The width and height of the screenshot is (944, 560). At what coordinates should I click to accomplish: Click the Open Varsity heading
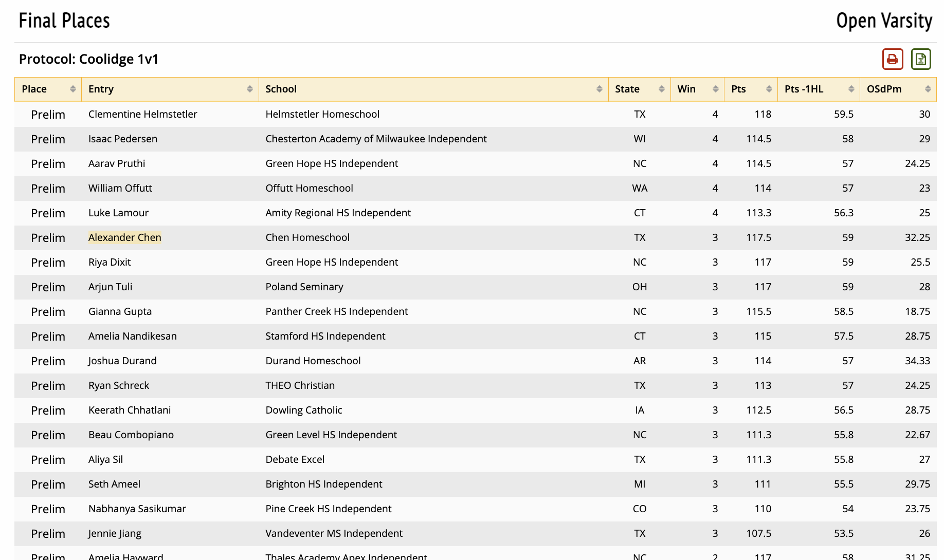[x=883, y=21]
